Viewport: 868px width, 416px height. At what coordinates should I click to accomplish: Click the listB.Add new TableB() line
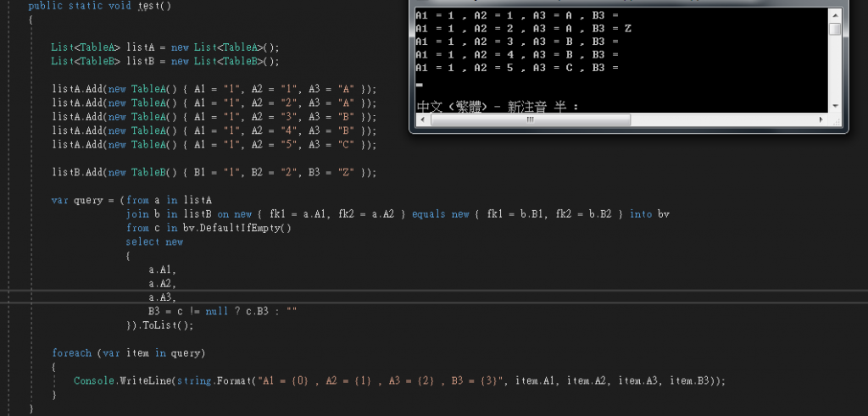pyautogui.click(x=214, y=173)
